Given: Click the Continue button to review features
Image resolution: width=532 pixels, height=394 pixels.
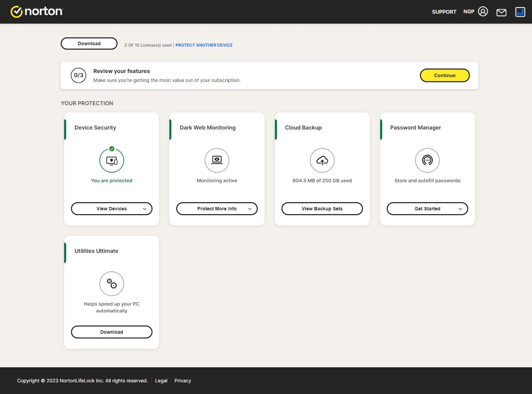Looking at the screenshot, I should (445, 75).
